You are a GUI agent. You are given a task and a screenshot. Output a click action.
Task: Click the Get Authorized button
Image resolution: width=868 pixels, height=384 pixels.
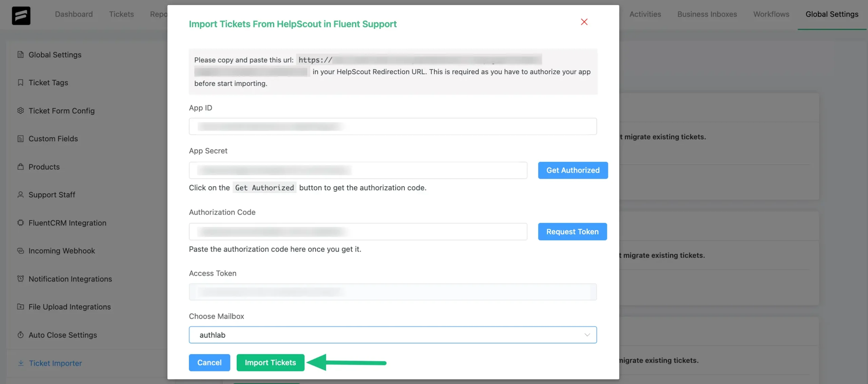[573, 170]
